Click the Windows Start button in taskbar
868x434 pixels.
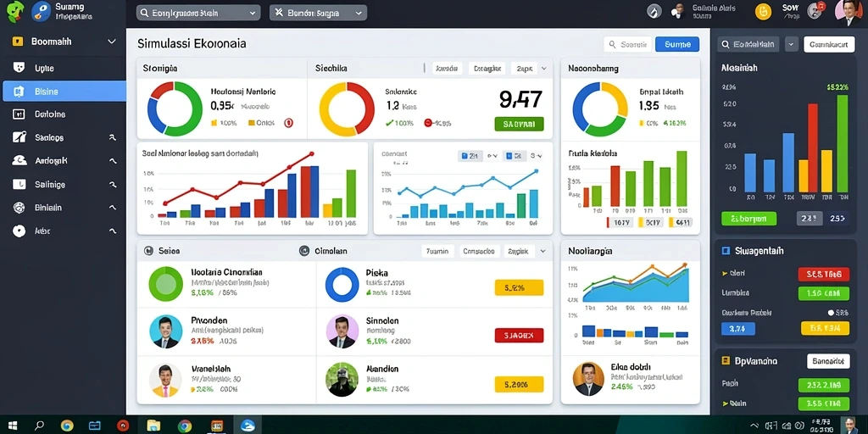12,426
